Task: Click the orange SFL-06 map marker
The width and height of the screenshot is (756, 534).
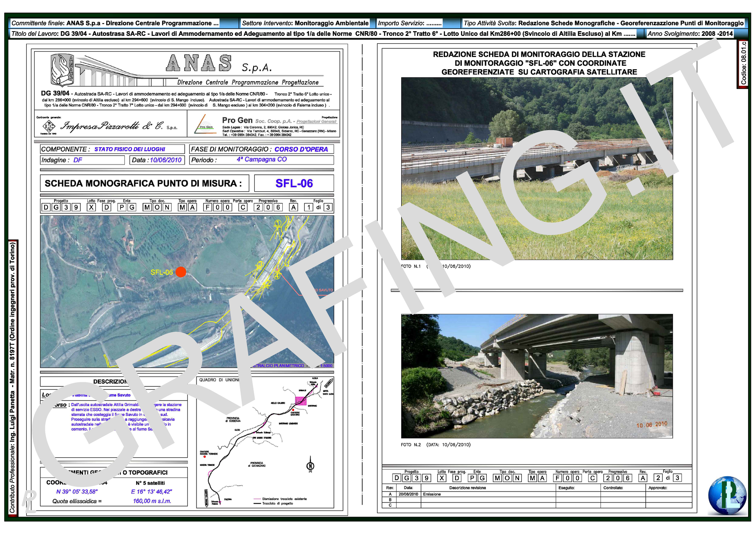Action: (181, 272)
